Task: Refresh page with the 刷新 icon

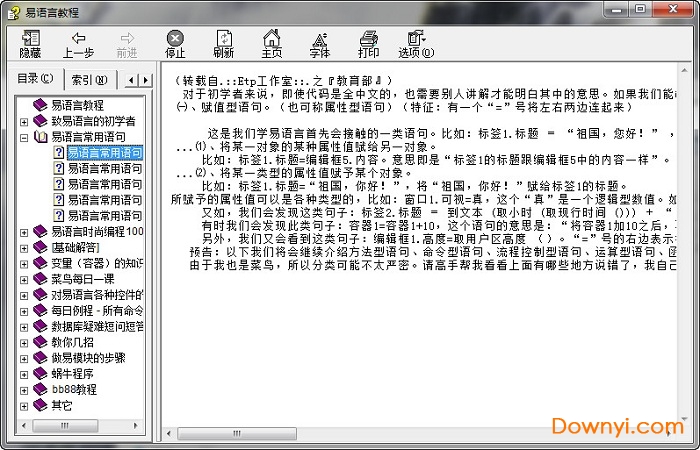Action: 224,38
